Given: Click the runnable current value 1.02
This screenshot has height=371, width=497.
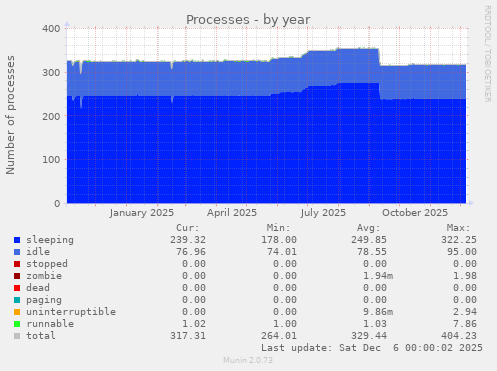Looking at the screenshot, I should pyautogui.click(x=194, y=324).
